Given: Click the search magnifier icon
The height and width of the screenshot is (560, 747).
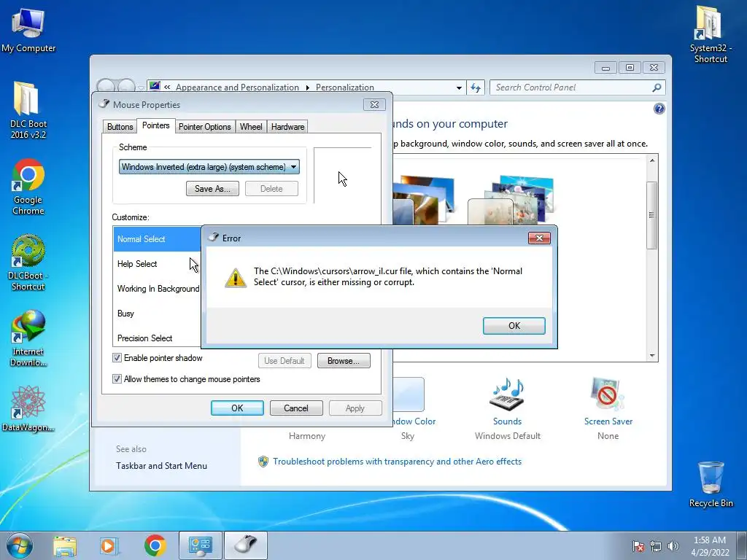Looking at the screenshot, I should [x=657, y=87].
